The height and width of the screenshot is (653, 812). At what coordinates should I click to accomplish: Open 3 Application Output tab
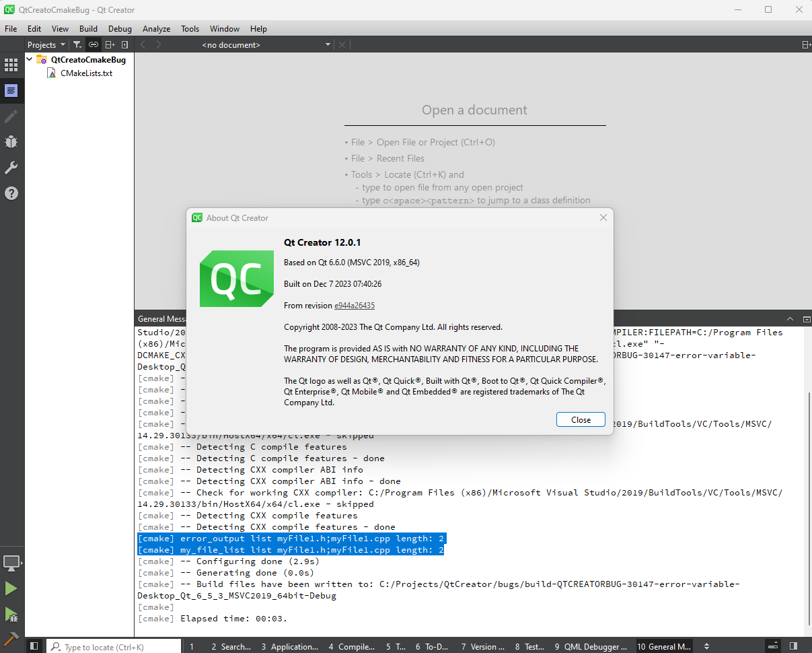coord(291,647)
